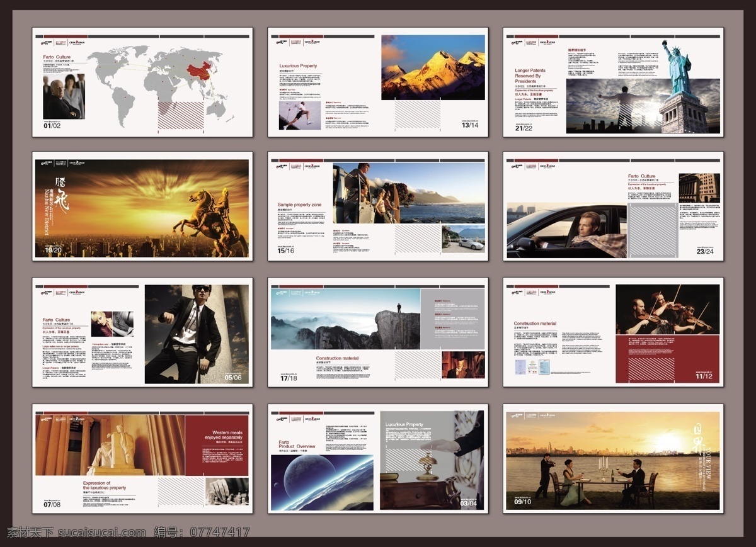
Task: Click page number "15/16"
Action: pyautogui.click(x=285, y=251)
